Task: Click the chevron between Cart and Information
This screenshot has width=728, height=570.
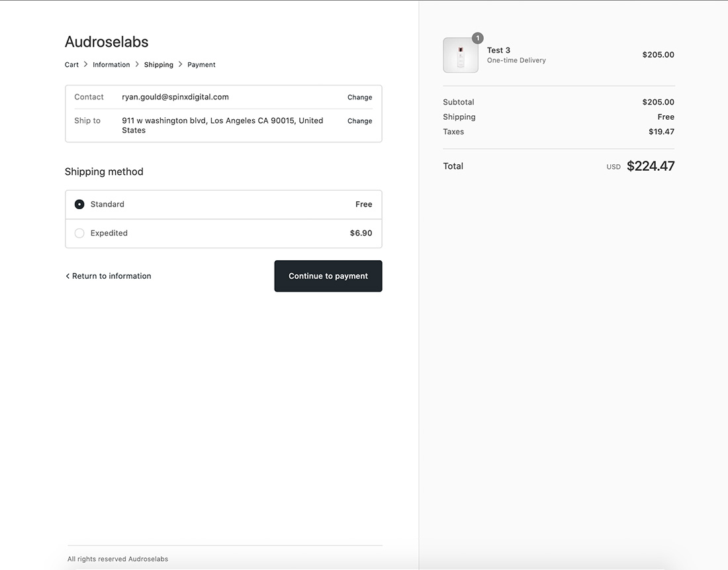Action: (85, 64)
